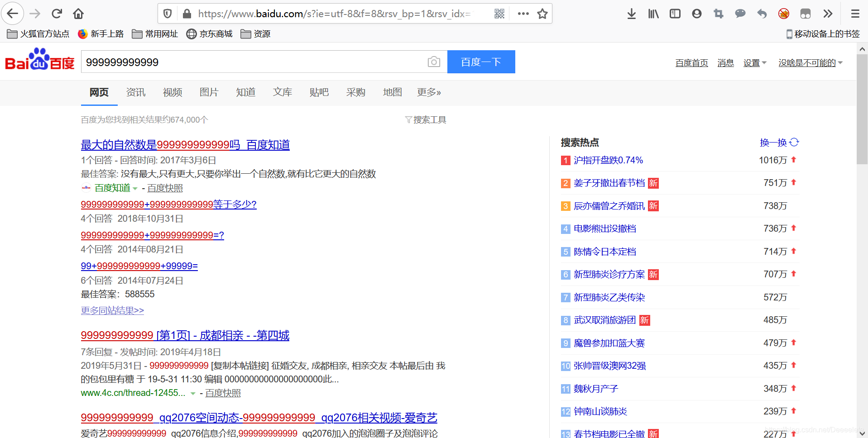Open the Firefox account avatar icon
This screenshot has height=438, width=868.
click(697, 14)
